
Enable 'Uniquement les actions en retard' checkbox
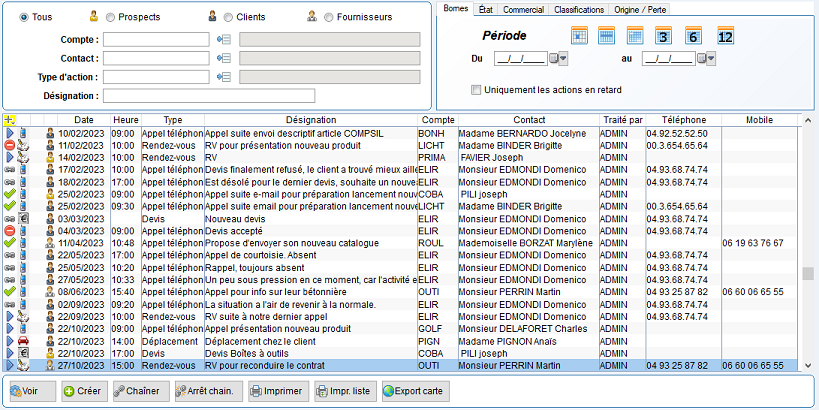click(476, 90)
